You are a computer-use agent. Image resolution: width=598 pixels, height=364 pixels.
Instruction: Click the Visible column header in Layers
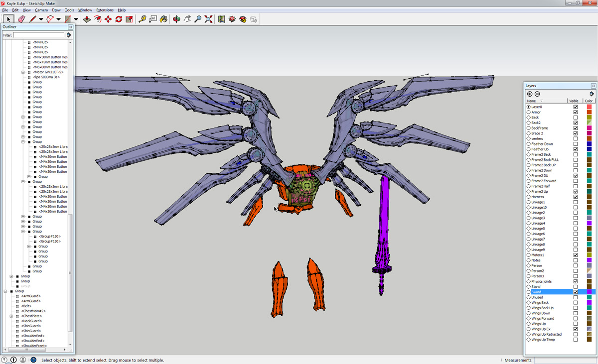click(x=576, y=101)
